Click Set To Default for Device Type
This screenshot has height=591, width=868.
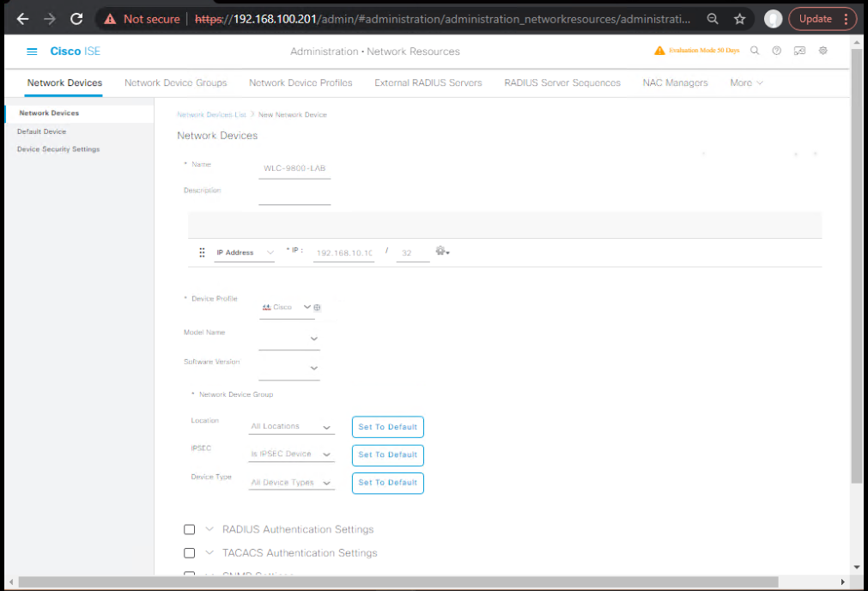(x=387, y=483)
